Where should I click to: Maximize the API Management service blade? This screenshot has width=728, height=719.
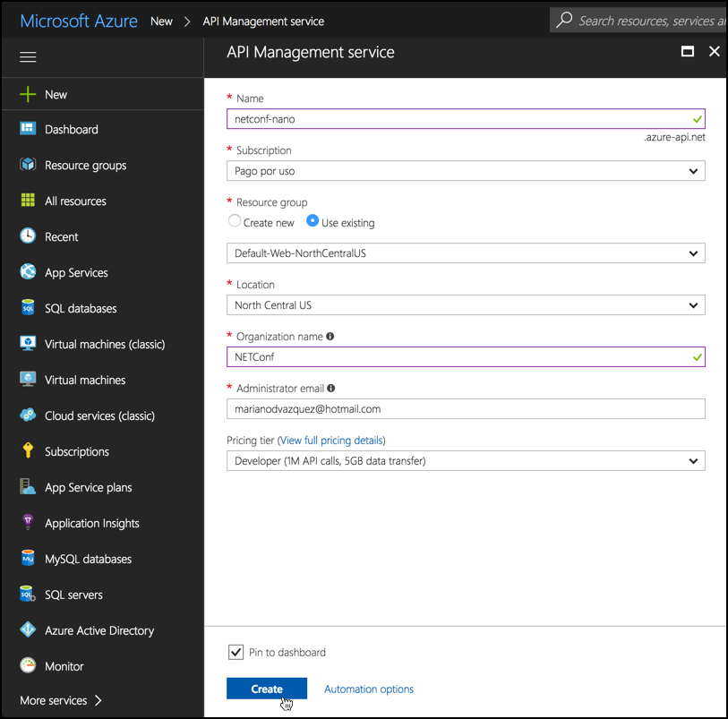[x=688, y=51]
